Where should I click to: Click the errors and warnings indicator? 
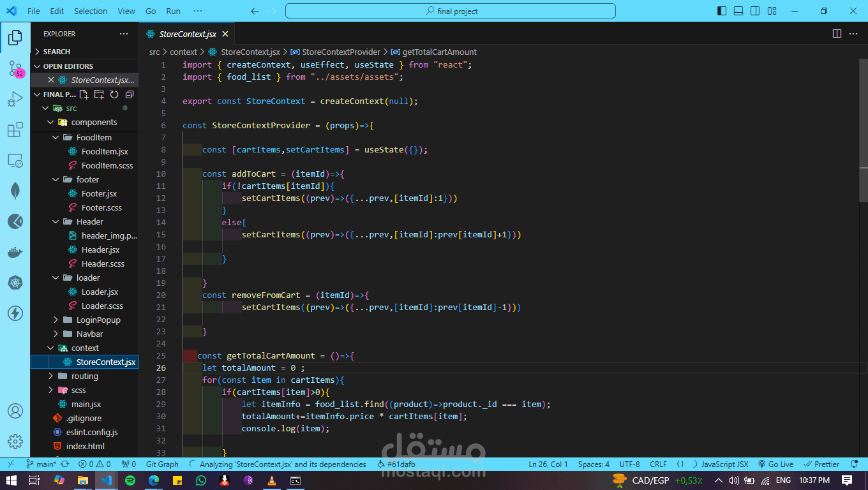pos(95,464)
